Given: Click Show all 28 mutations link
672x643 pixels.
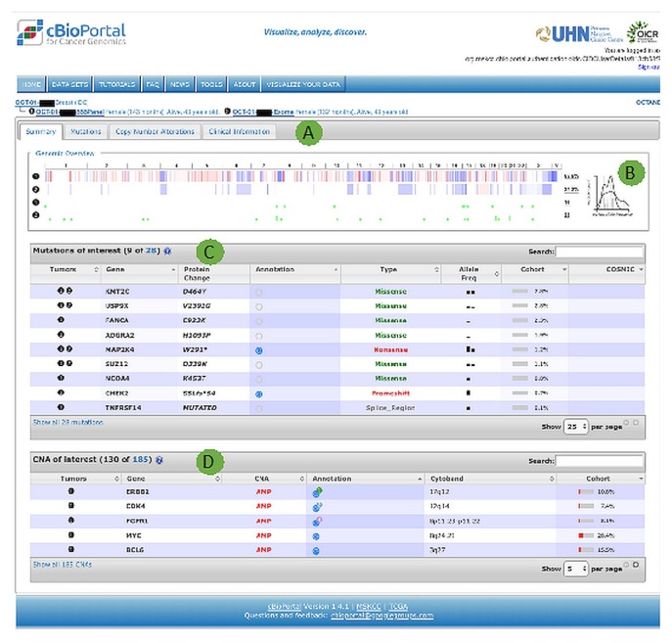Looking at the screenshot, I should coord(67,423).
